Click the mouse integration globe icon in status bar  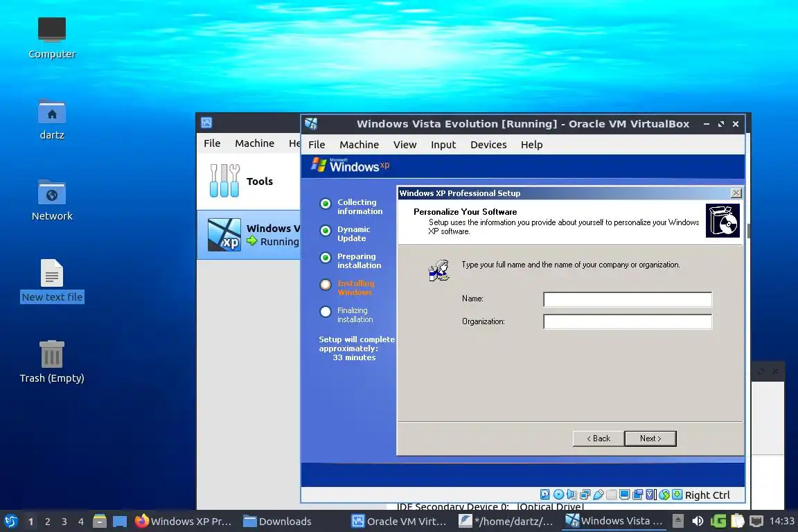click(x=664, y=495)
